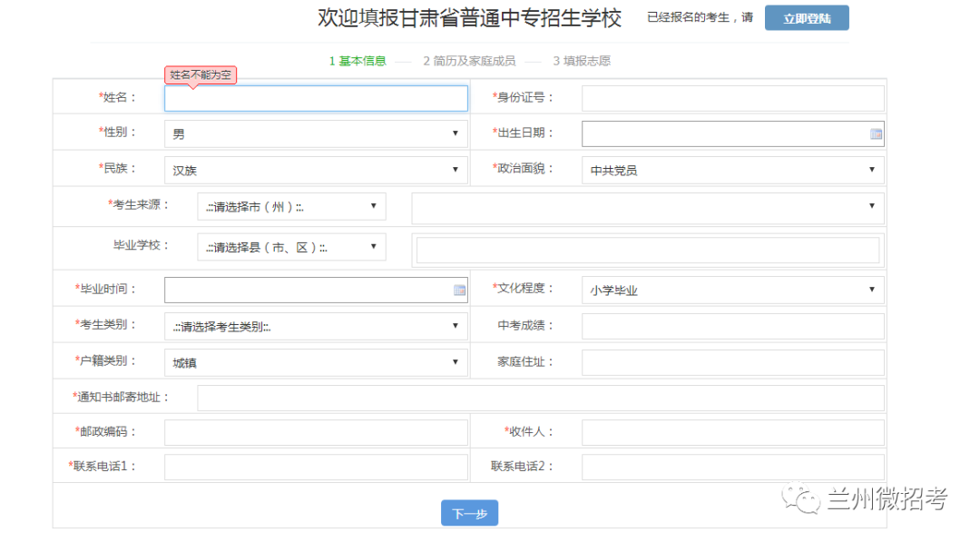980x542 pixels.
Task: Open the 民族 dropdown list
Action: [x=316, y=170]
